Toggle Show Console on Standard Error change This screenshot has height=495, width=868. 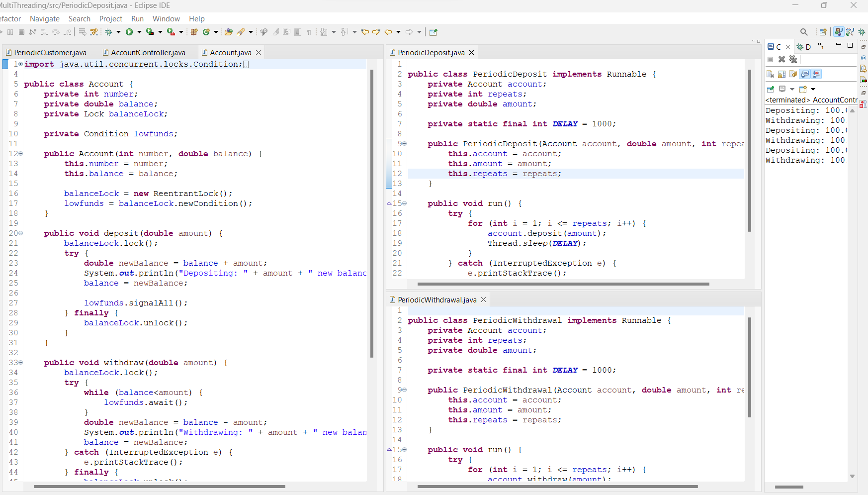816,74
